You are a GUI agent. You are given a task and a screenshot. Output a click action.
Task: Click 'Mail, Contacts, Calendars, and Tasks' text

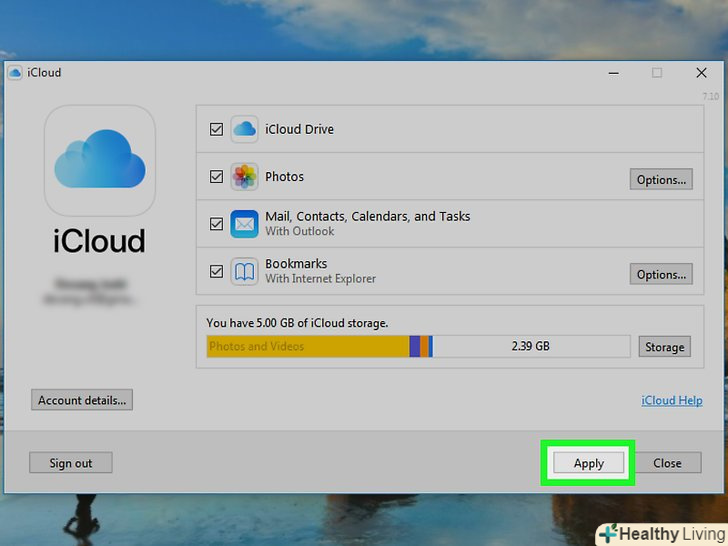(368, 216)
